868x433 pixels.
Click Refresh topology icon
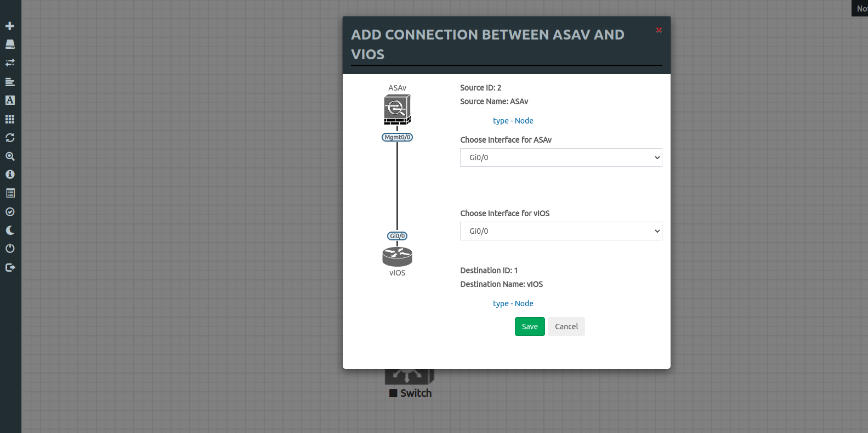[10, 138]
